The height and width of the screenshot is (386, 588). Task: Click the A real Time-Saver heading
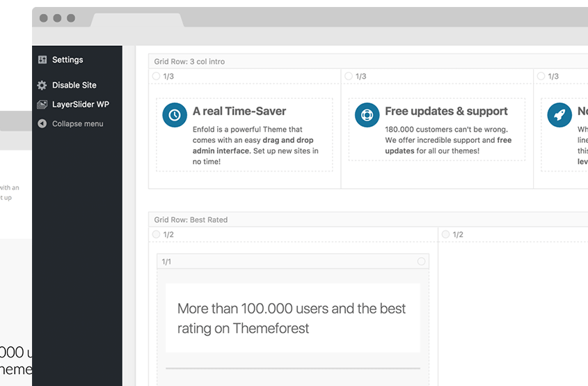click(239, 111)
